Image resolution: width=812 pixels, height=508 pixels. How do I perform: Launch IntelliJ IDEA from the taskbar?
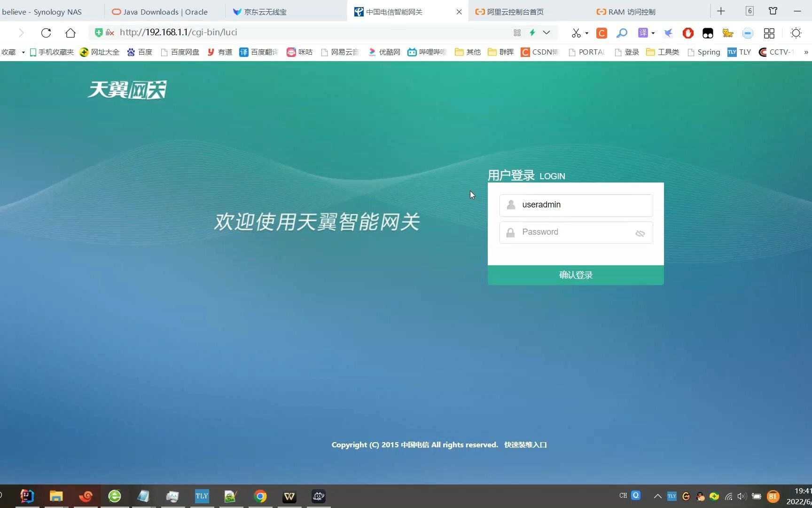[26, 496]
